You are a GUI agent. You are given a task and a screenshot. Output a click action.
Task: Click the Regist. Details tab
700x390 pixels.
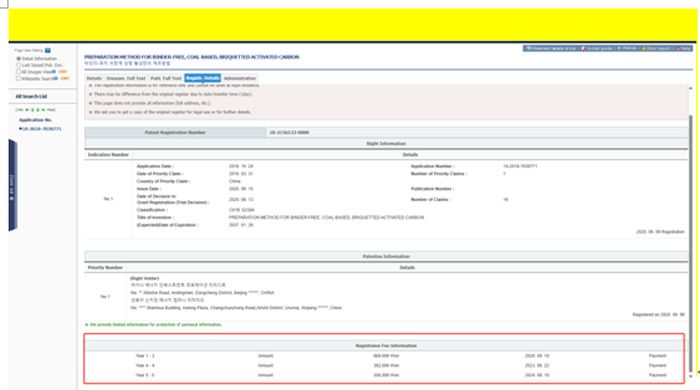(x=203, y=78)
